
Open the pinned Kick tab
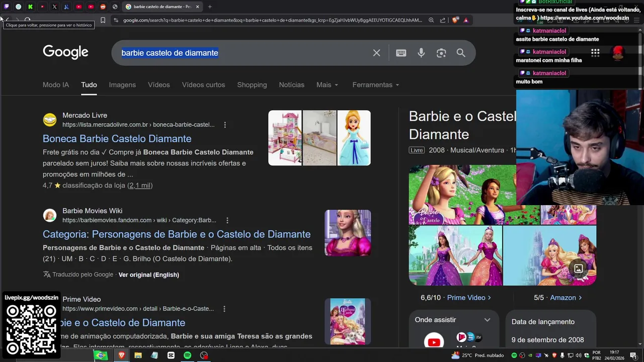[x=30, y=7]
